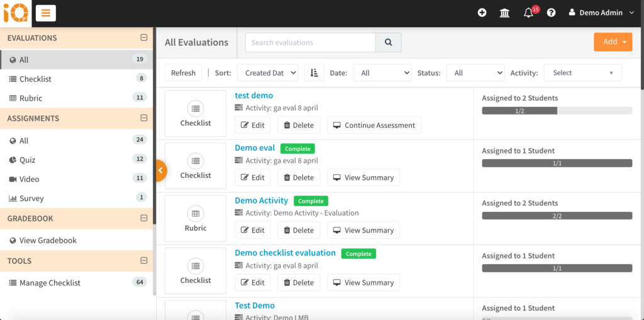Image resolution: width=644 pixels, height=320 pixels.
Task: Click the hamburger menu button
Action: point(46,13)
